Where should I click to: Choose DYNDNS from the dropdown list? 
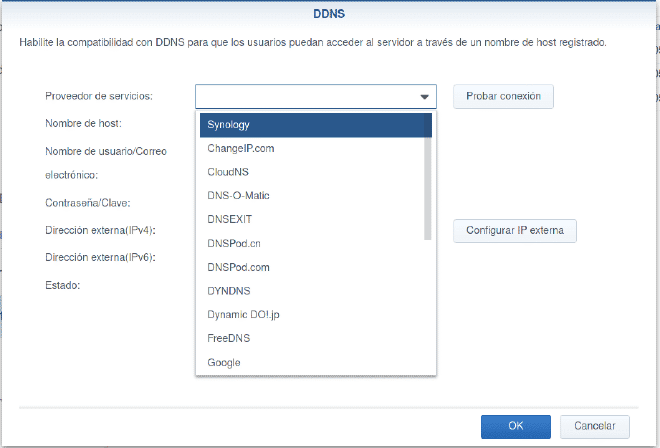click(316, 291)
